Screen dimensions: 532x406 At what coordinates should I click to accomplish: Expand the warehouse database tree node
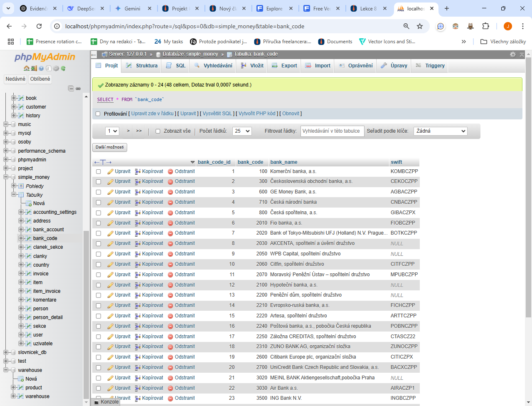coord(6,370)
